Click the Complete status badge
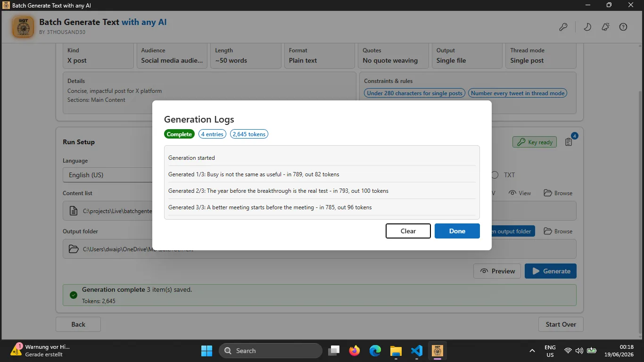Image resolution: width=644 pixels, height=362 pixels. (x=180, y=134)
